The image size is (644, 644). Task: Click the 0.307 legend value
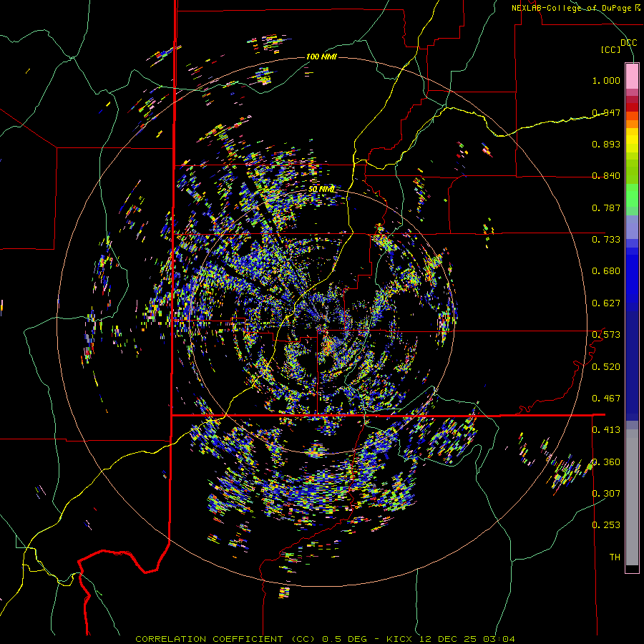tap(606, 494)
